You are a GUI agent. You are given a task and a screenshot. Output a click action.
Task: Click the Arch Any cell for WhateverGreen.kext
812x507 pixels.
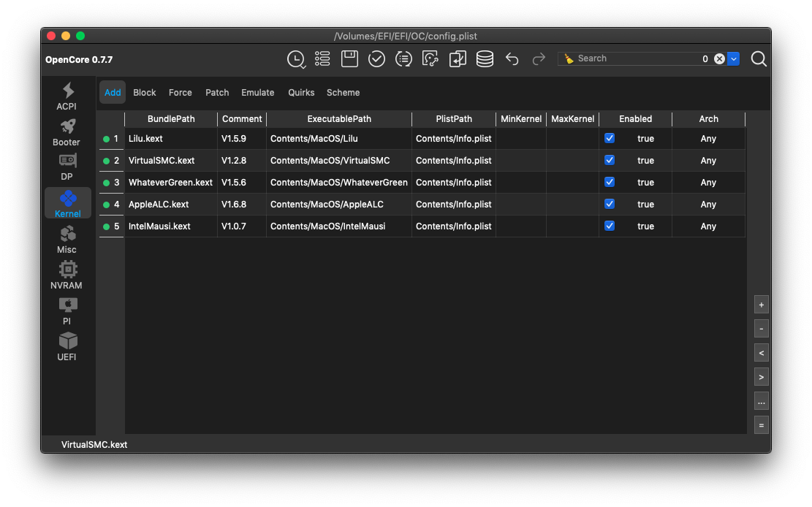coord(708,183)
